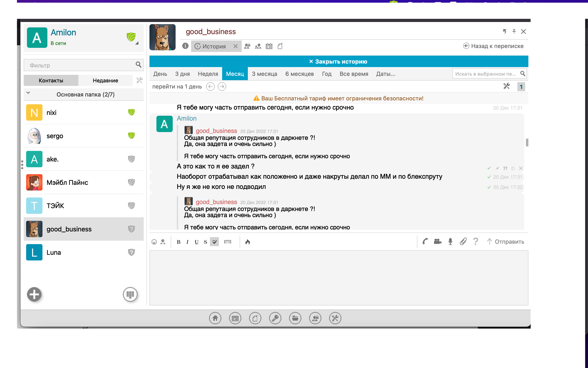Click the page number 1 button
This screenshot has height=368, width=588.
tap(521, 87)
